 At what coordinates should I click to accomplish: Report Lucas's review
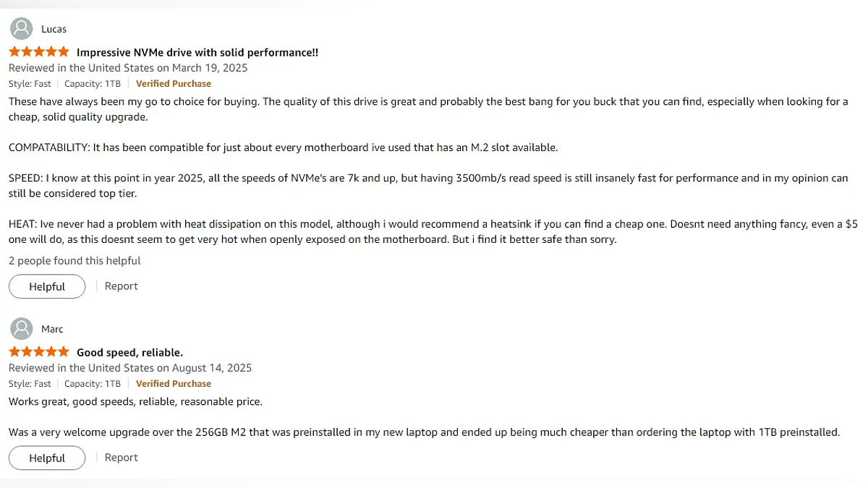pyautogui.click(x=121, y=286)
